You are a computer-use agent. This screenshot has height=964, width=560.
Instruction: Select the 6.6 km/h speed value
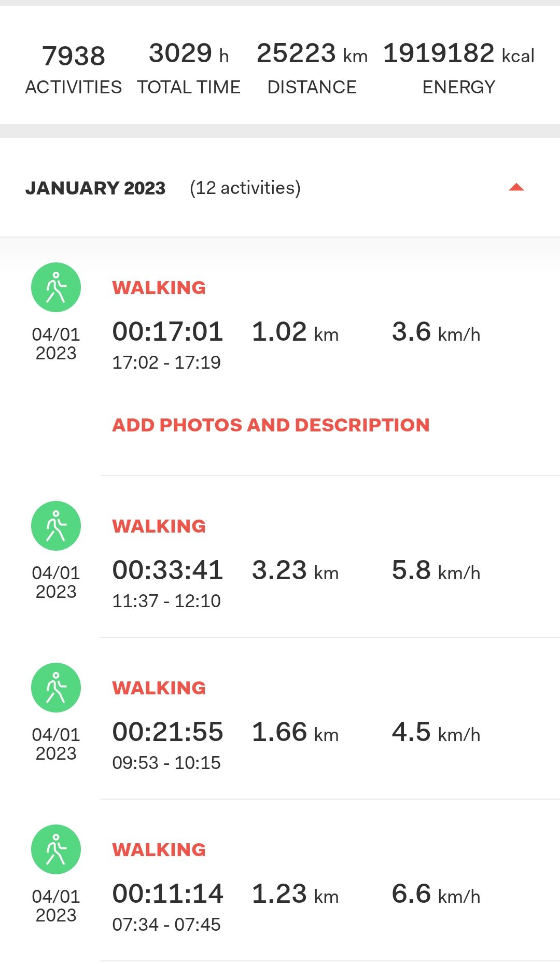436,894
